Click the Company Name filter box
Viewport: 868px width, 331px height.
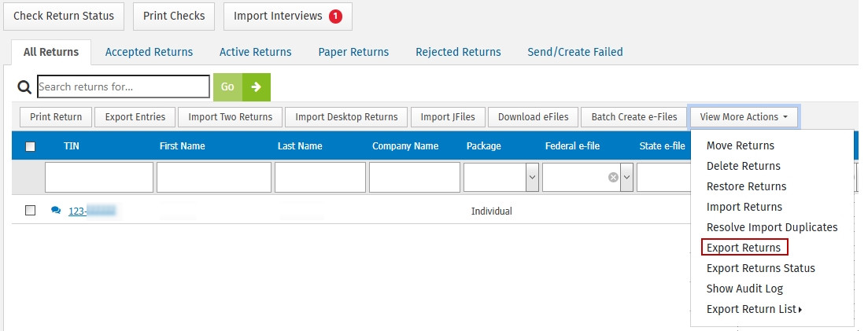point(415,177)
